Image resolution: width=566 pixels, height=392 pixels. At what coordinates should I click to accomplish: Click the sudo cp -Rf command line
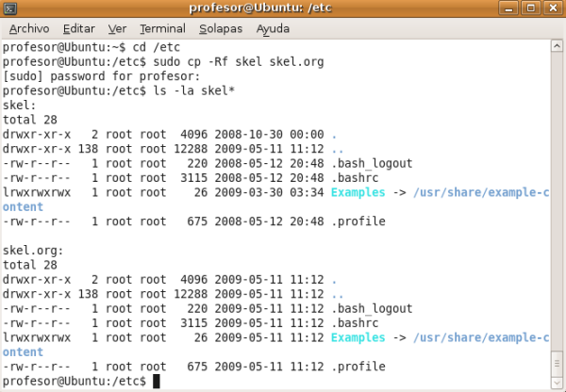click(234, 62)
